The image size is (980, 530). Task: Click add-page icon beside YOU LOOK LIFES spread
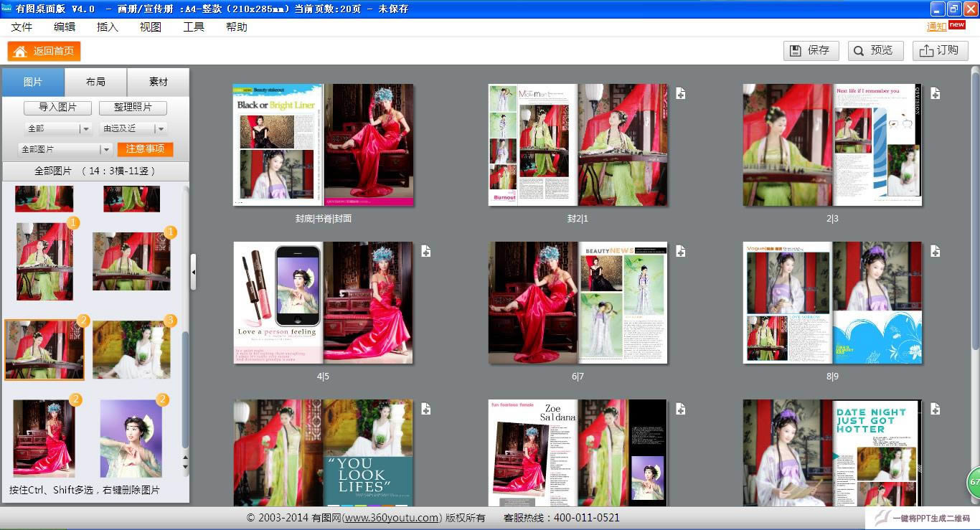coord(425,409)
